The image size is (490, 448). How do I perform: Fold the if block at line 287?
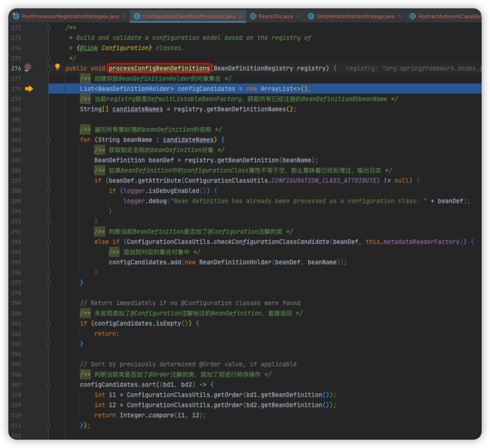(48, 181)
